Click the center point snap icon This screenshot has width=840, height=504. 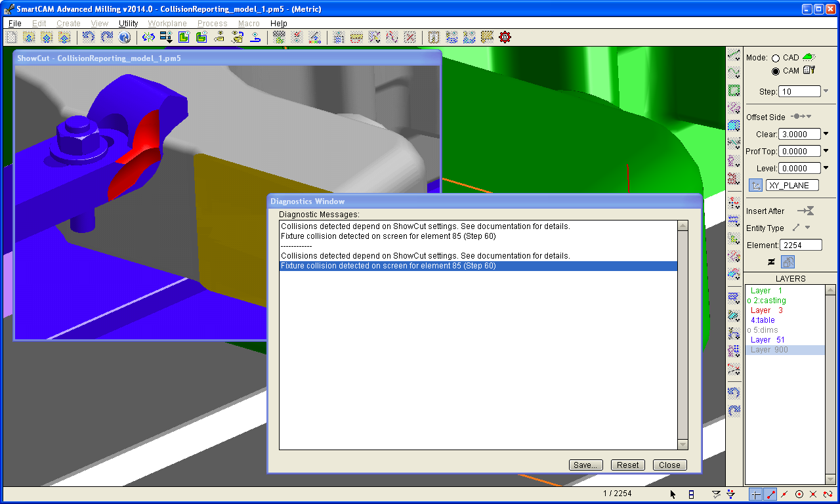(x=799, y=494)
